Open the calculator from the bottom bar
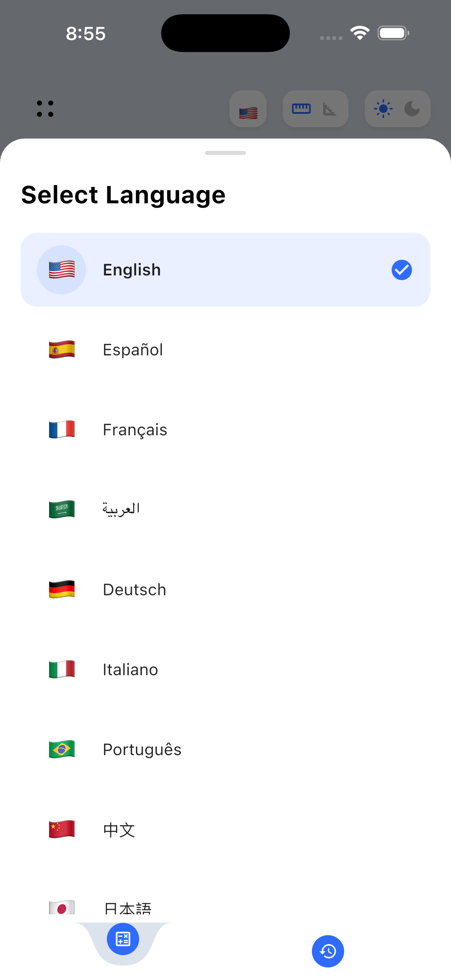 click(x=123, y=938)
